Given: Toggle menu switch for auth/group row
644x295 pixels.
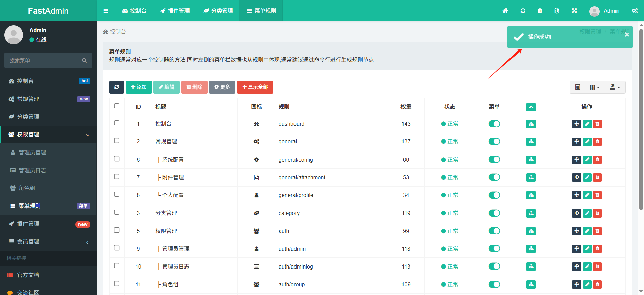Looking at the screenshot, I should click(x=494, y=285).
